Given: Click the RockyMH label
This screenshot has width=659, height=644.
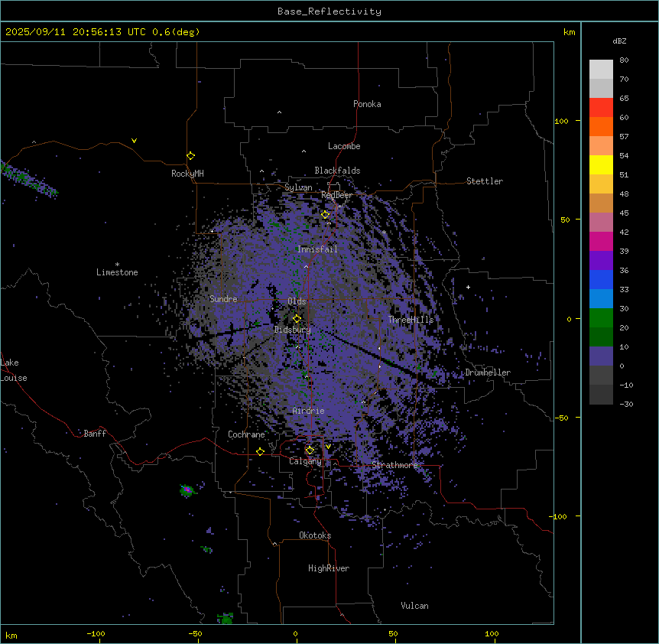Looking at the screenshot, I should [x=187, y=173].
